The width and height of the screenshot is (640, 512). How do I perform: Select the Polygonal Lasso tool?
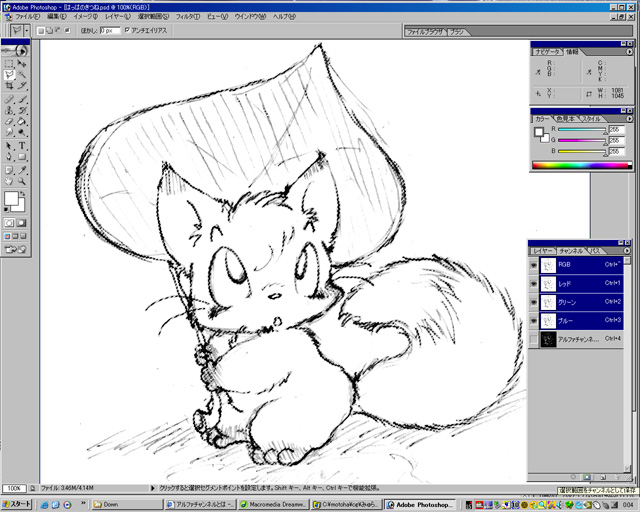coord(9,75)
